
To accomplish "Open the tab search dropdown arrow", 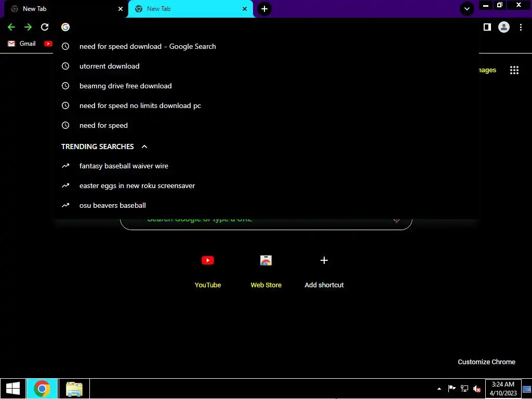I will 467,9.
